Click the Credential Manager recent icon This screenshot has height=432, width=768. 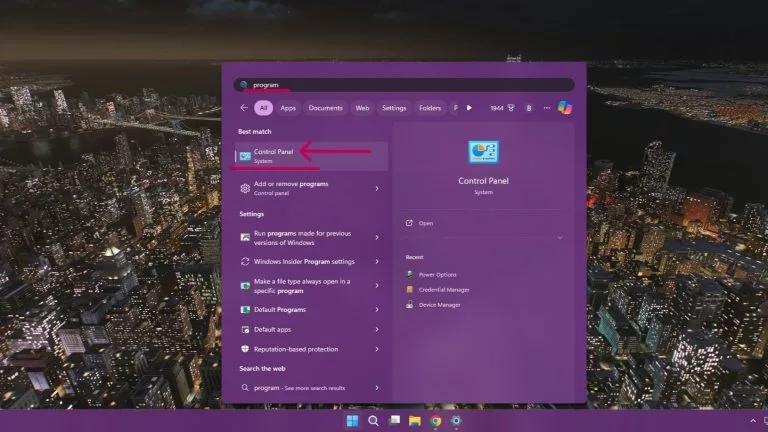click(409, 290)
